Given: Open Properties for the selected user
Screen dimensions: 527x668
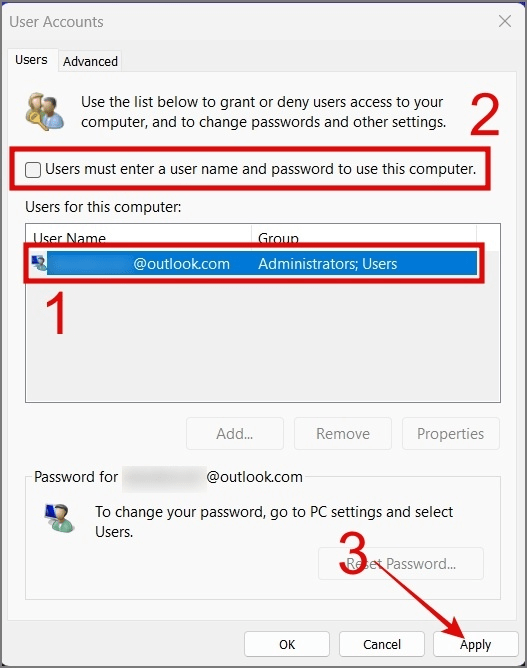Looking at the screenshot, I should click(x=451, y=434).
